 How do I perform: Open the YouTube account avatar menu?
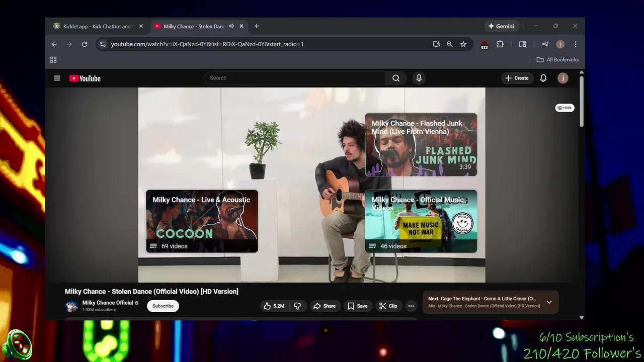click(x=563, y=78)
